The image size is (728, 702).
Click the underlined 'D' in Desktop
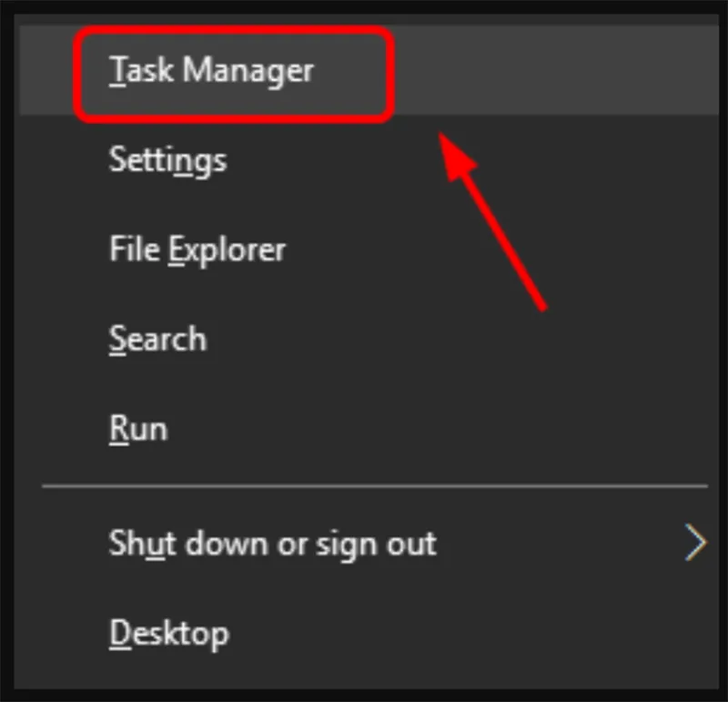coord(119,633)
